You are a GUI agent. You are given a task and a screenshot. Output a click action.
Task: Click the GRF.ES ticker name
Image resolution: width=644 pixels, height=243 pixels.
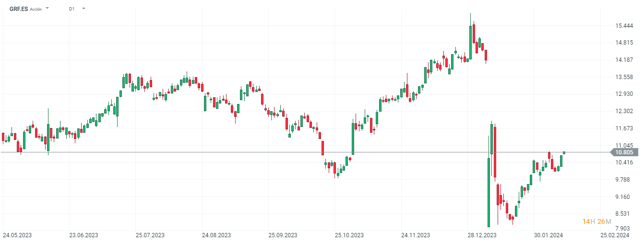(x=19, y=9)
